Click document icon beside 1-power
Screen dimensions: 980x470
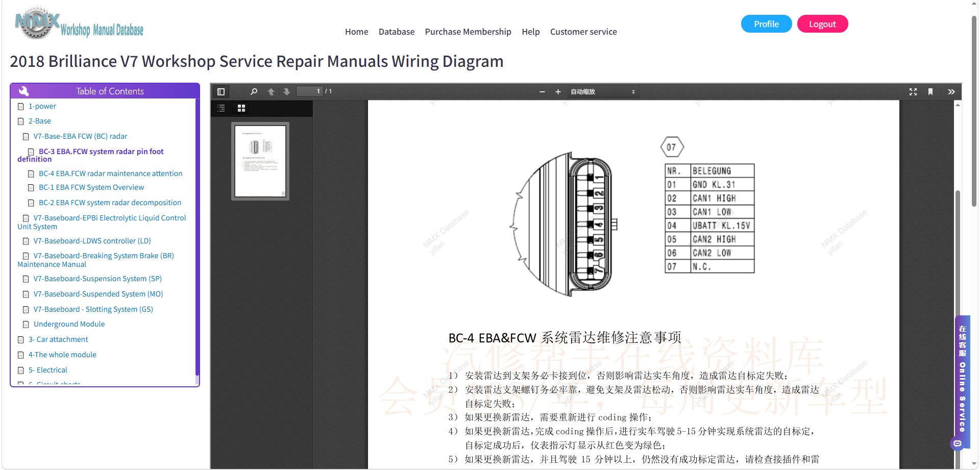(21, 107)
